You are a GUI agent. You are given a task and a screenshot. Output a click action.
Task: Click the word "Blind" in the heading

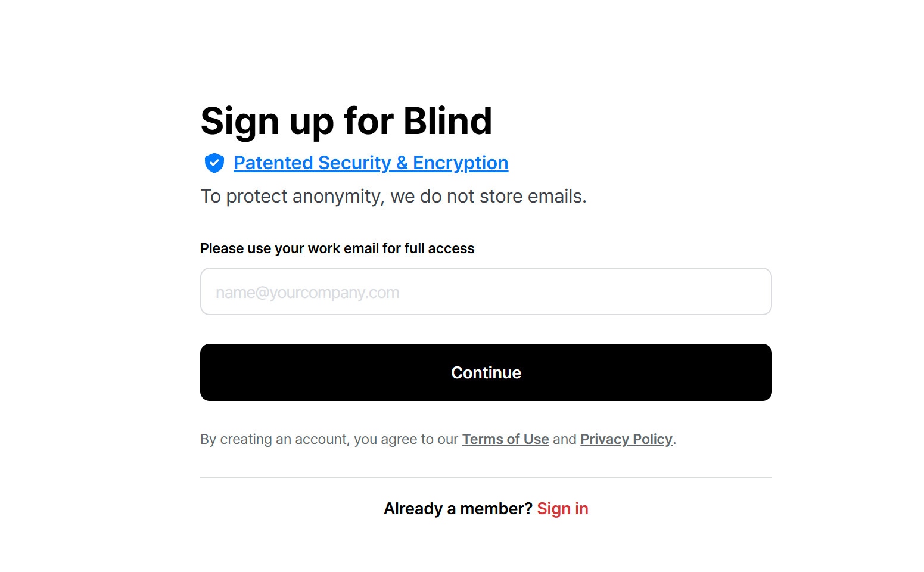click(x=447, y=121)
